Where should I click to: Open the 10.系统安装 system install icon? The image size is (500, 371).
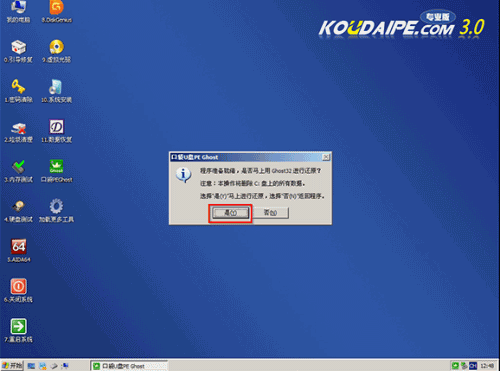56,91
